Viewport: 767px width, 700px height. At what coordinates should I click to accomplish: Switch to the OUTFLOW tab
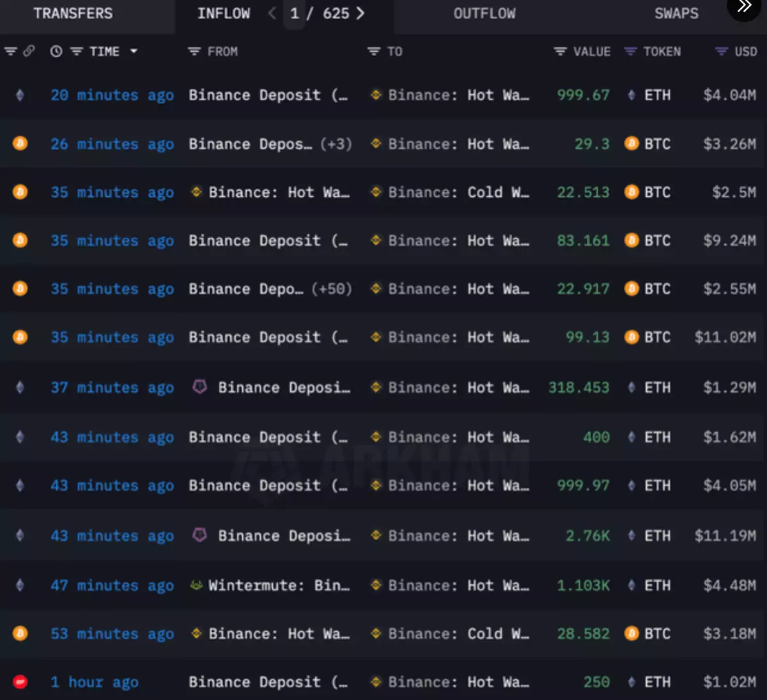click(484, 13)
